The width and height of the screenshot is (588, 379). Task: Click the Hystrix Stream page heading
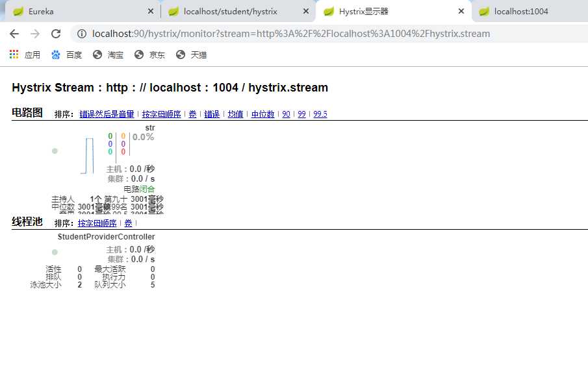click(170, 88)
